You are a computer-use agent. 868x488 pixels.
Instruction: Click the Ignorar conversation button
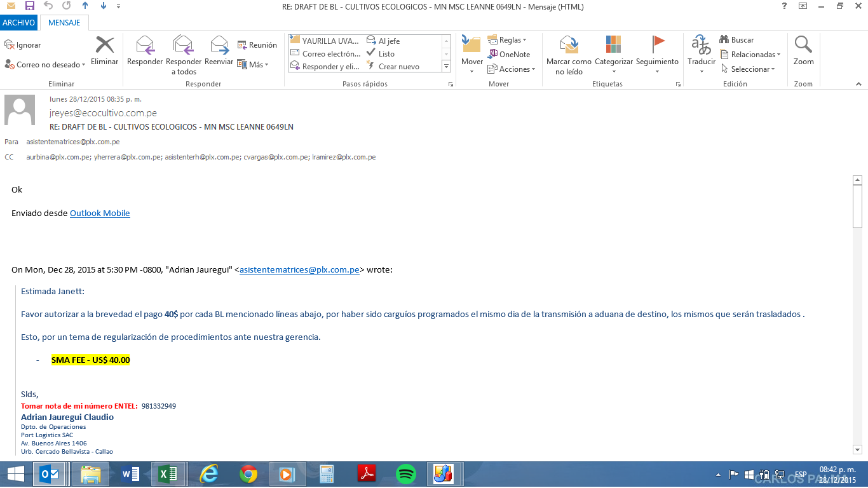pyautogui.click(x=23, y=45)
